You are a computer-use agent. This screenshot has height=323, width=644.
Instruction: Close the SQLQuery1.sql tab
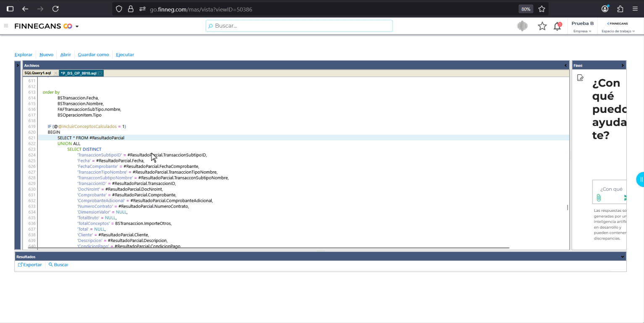pyautogui.click(x=56, y=73)
